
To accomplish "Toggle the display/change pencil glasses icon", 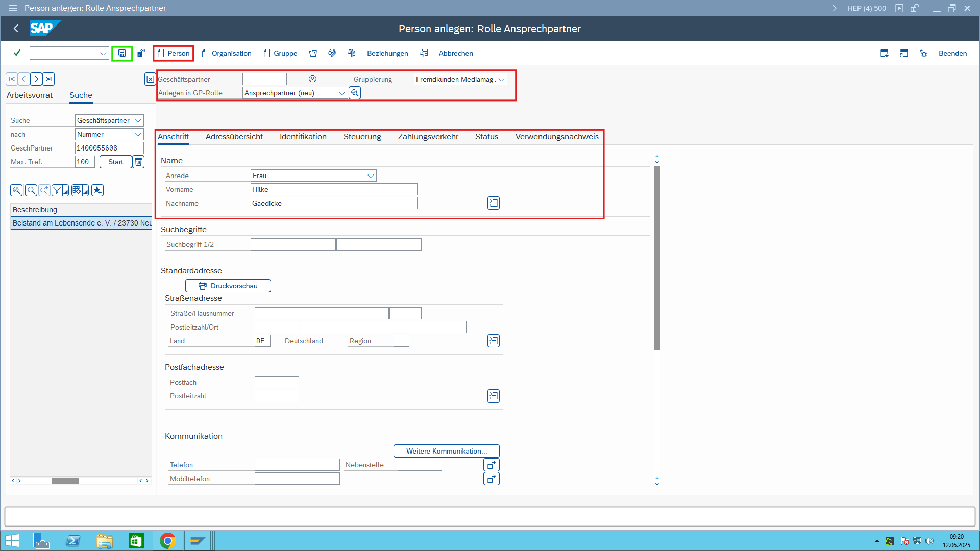I will [332, 53].
